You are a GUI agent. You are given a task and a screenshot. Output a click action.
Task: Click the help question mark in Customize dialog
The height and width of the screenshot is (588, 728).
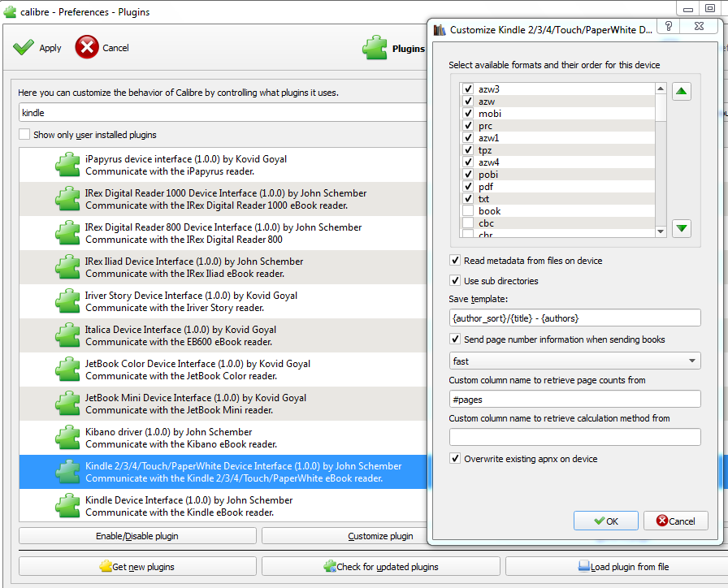[668, 26]
